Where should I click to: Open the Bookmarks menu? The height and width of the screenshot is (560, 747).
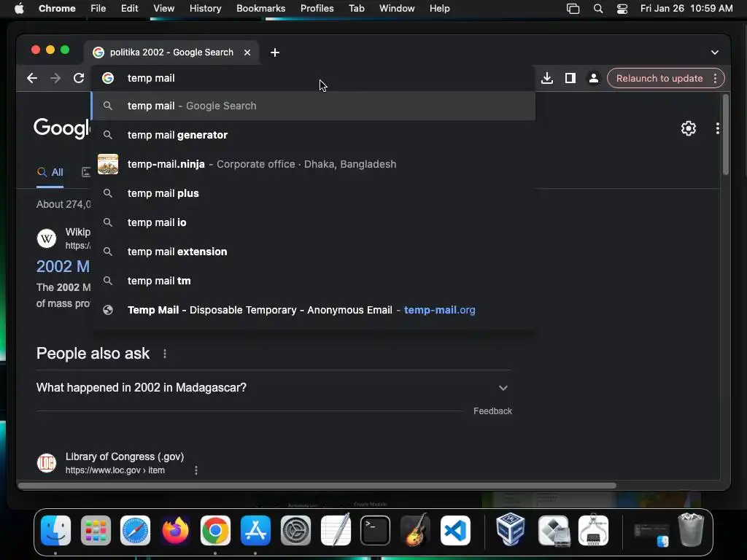[x=260, y=9]
